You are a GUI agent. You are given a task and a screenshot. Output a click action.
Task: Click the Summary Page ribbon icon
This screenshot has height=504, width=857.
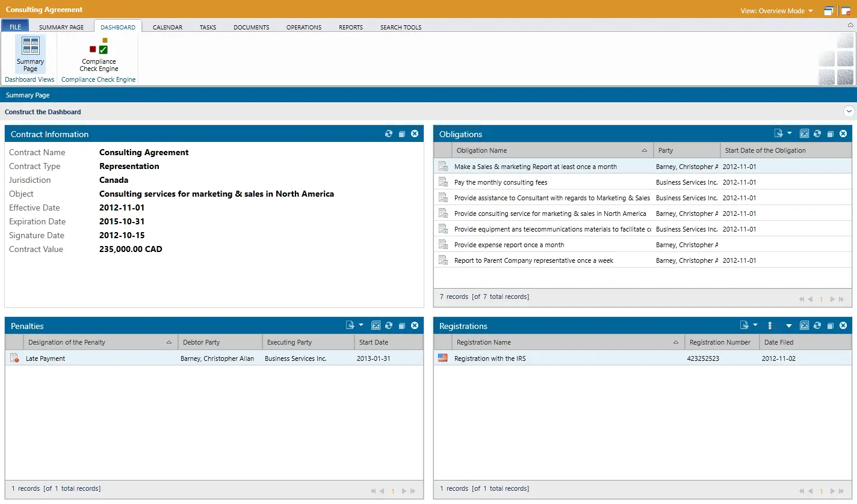pyautogui.click(x=30, y=54)
